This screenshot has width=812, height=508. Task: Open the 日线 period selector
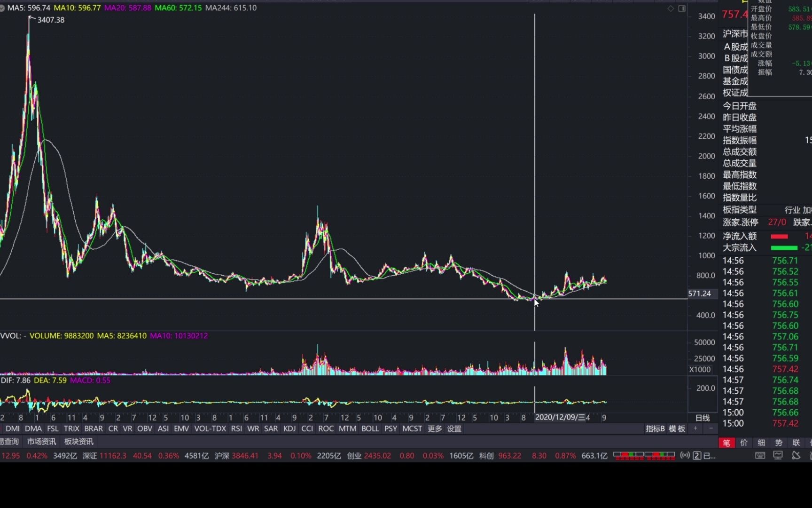coord(703,418)
